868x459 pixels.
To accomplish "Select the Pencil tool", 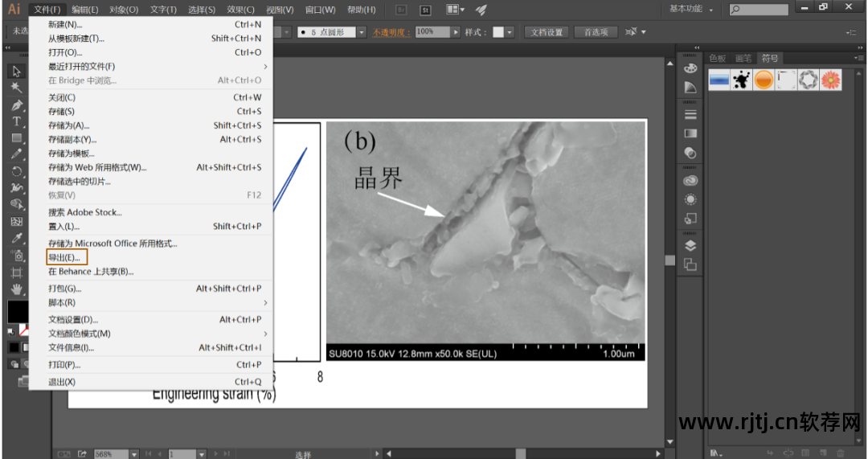I will [x=16, y=154].
